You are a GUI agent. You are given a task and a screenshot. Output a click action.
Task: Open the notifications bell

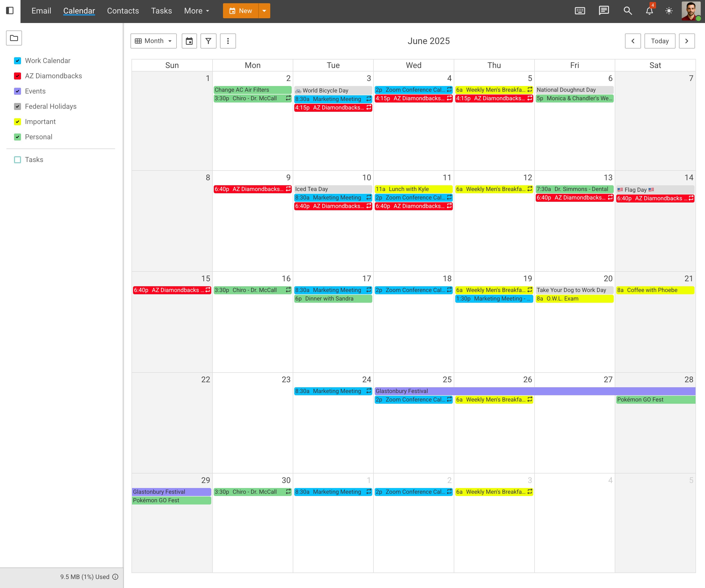click(x=649, y=11)
